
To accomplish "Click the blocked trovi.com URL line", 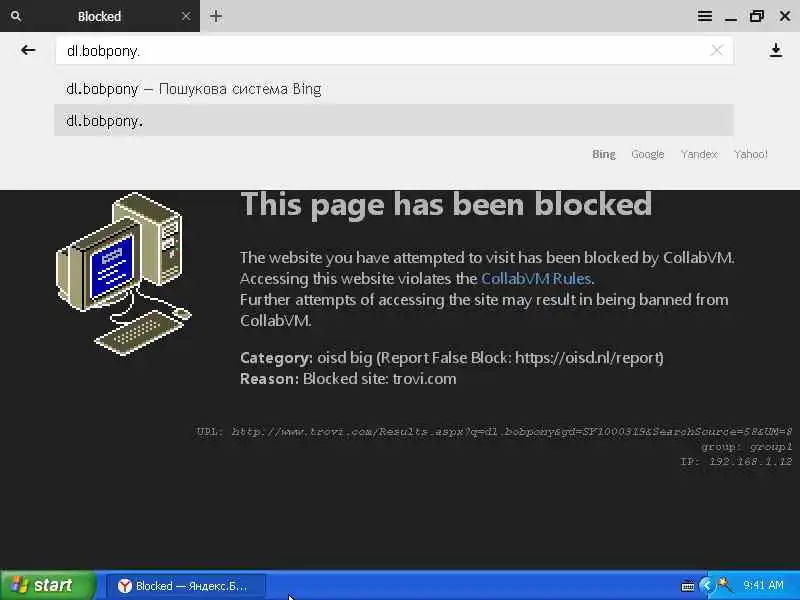I will tap(494, 432).
